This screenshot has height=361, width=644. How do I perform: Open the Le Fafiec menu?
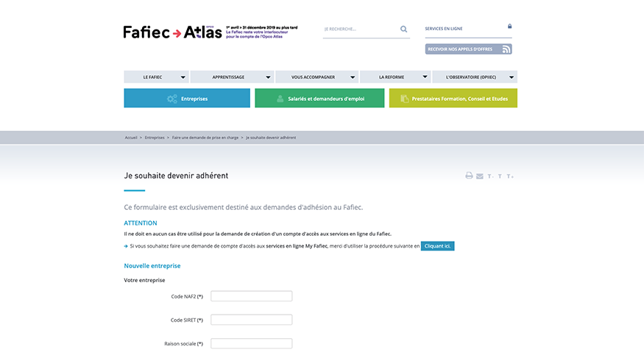click(157, 77)
